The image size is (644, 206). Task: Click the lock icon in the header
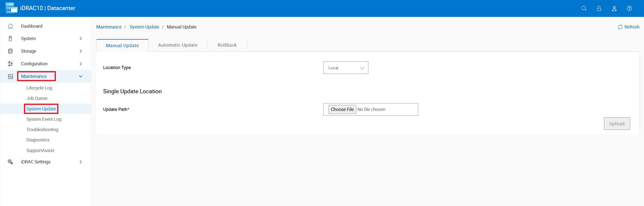(599, 8)
